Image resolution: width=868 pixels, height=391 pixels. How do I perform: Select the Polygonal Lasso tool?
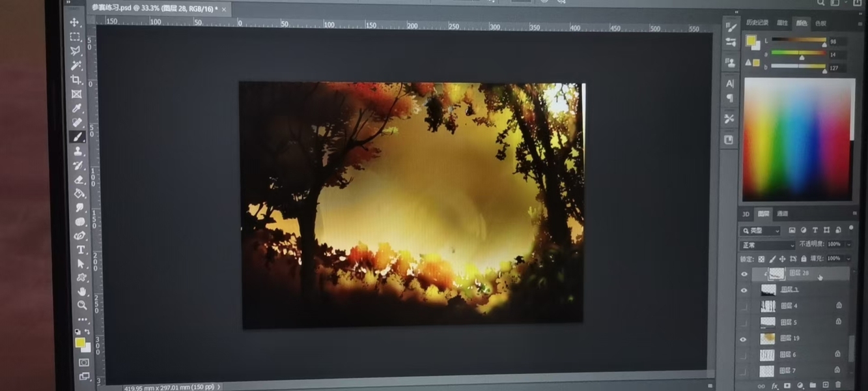pyautogui.click(x=76, y=51)
